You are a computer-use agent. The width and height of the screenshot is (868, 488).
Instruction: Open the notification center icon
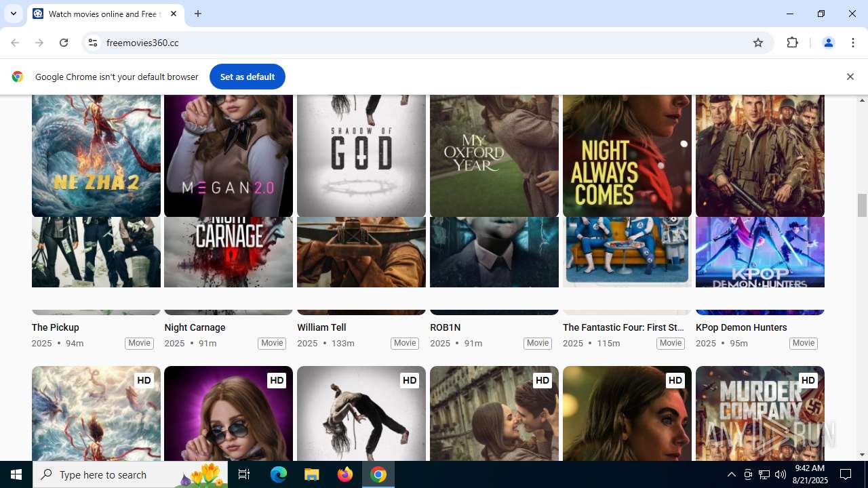click(x=846, y=474)
